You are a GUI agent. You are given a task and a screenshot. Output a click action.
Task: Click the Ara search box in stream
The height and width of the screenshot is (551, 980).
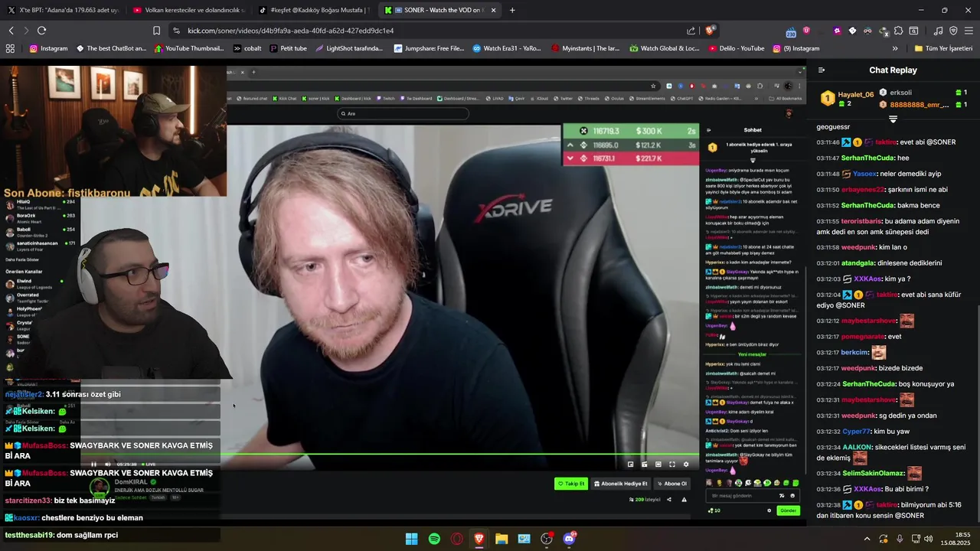403,113
